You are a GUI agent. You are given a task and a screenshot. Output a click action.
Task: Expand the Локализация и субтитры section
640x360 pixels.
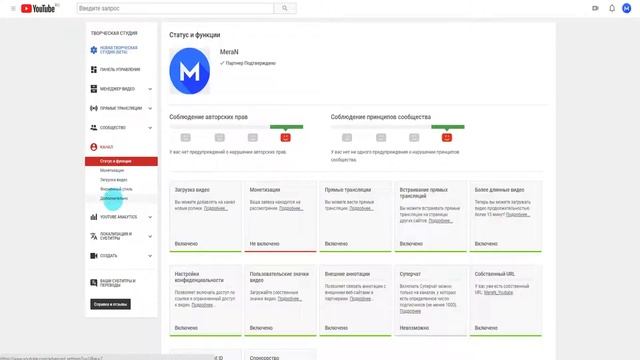click(150, 236)
